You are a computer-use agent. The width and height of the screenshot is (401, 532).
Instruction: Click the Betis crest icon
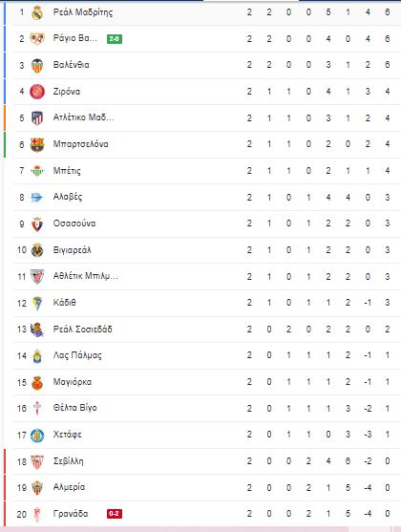(x=37, y=171)
